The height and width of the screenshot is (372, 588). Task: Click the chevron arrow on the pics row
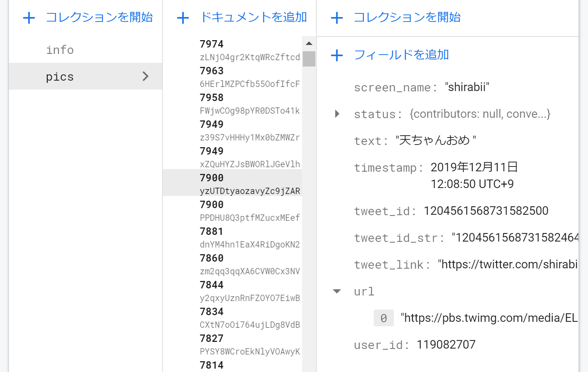coord(145,76)
